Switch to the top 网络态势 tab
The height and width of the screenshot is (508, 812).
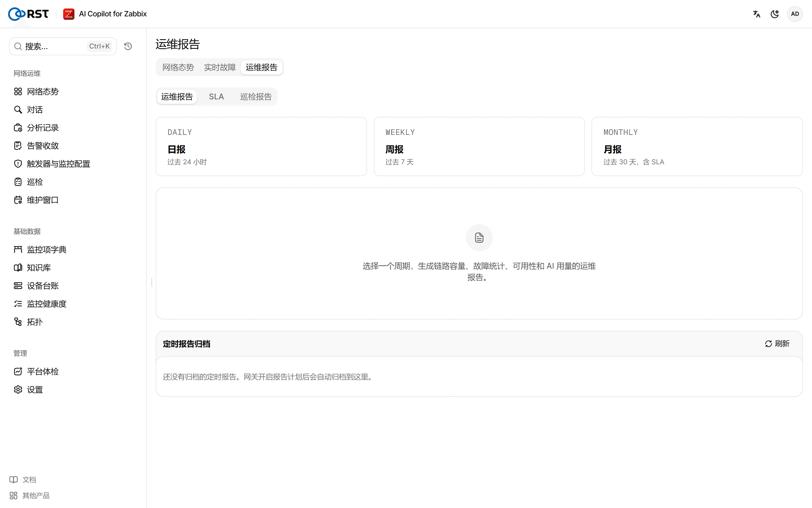coord(178,67)
